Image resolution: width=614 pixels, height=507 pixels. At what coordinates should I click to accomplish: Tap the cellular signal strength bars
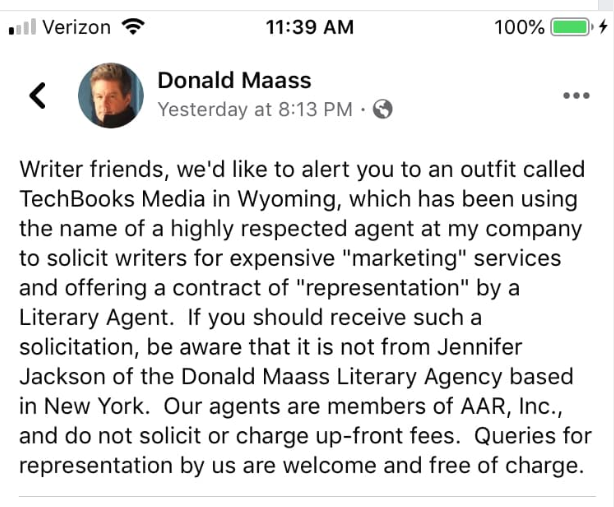[x=20, y=28]
